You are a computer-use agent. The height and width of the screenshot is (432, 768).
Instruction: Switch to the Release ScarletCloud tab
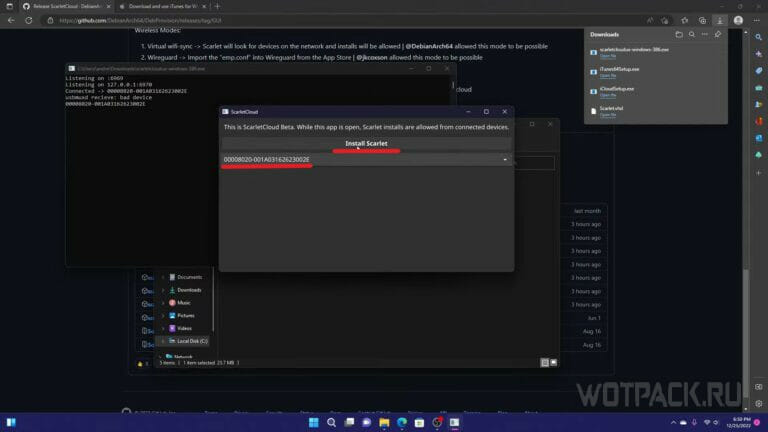coord(65,6)
